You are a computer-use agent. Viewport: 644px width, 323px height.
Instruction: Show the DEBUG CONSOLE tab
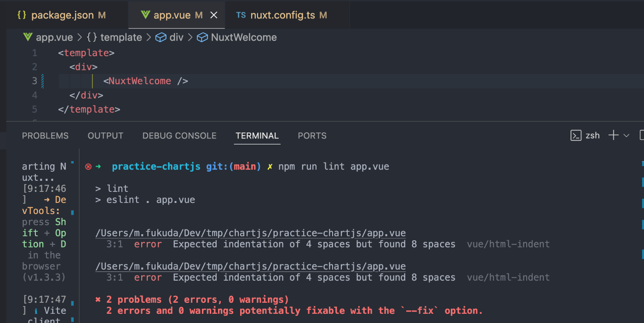(179, 136)
